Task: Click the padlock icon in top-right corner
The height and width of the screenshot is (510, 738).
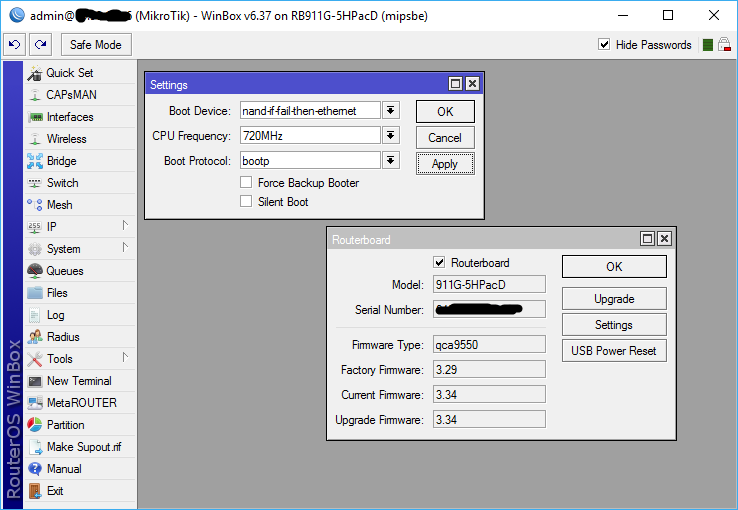Action: click(724, 45)
